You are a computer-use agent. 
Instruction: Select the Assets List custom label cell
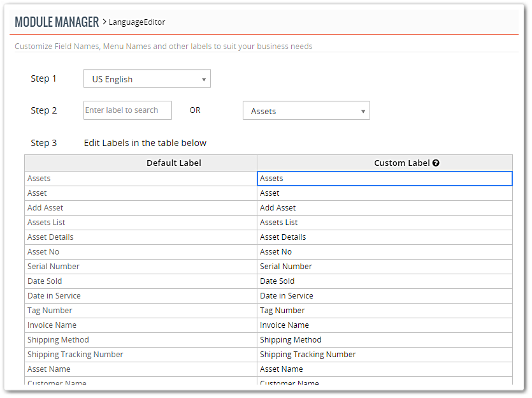(385, 223)
